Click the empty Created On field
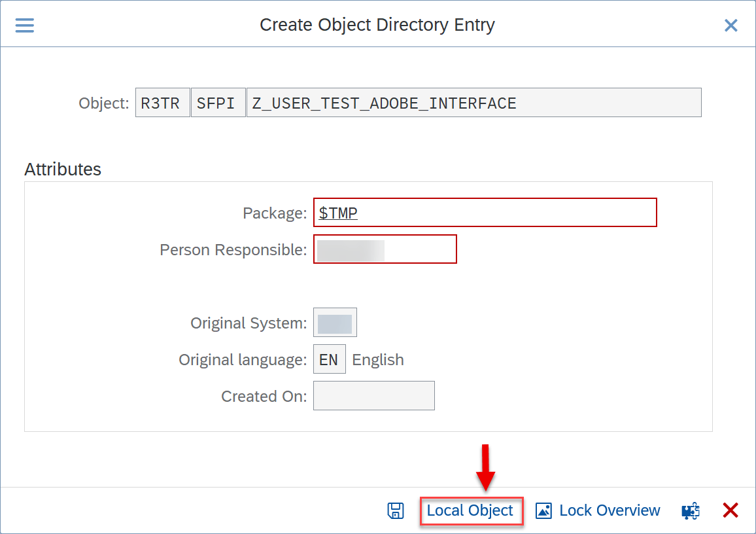 coord(373,396)
